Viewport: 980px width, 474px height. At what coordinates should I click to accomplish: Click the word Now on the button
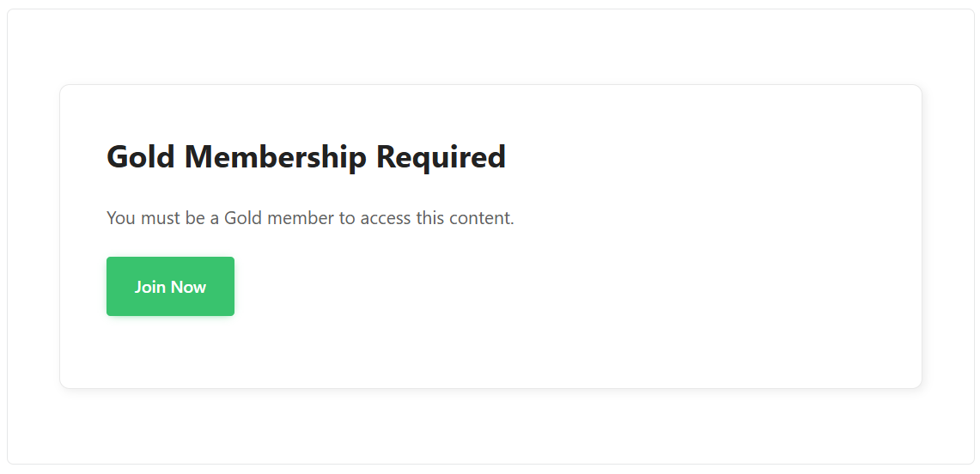click(x=188, y=287)
